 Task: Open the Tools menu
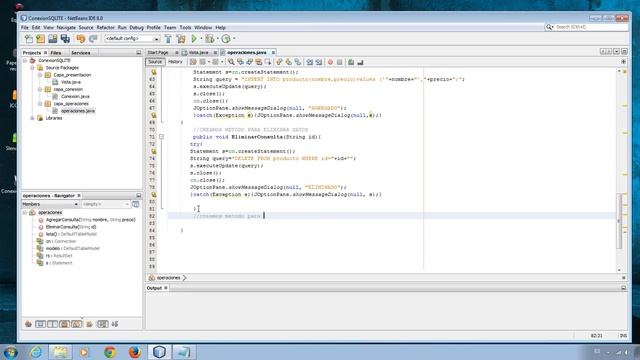point(185,27)
